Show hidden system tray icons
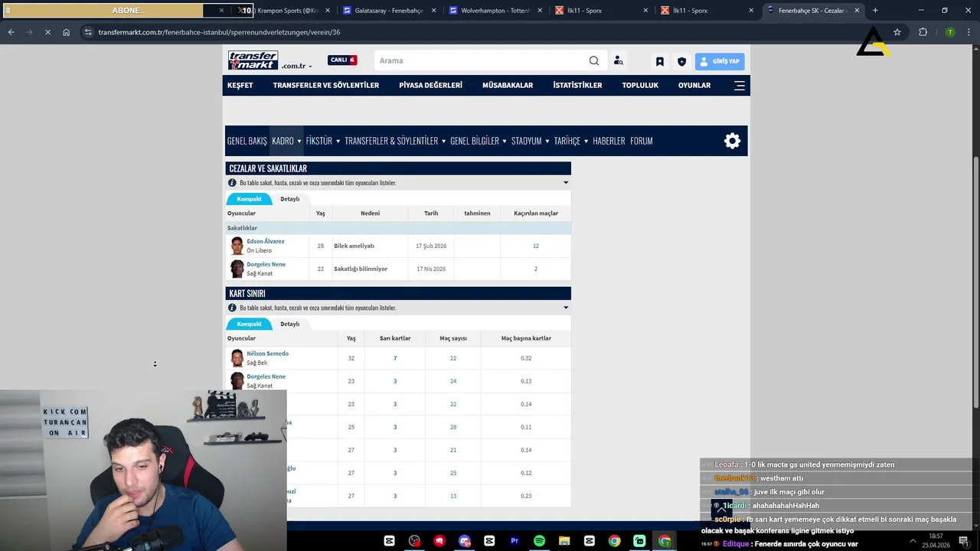The height and width of the screenshot is (551, 980). pyautogui.click(x=913, y=541)
